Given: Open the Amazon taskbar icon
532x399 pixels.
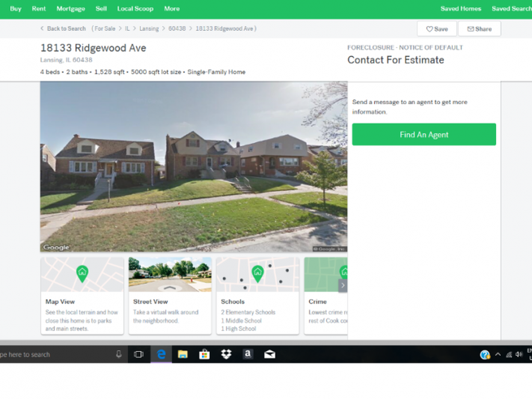Looking at the screenshot, I should pyautogui.click(x=247, y=354).
